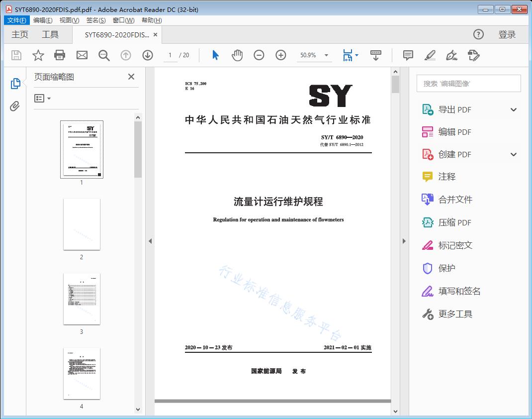Toggle the hand tool for panning
The width and height of the screenshot is (532, 419).
(x=237, y=55)
